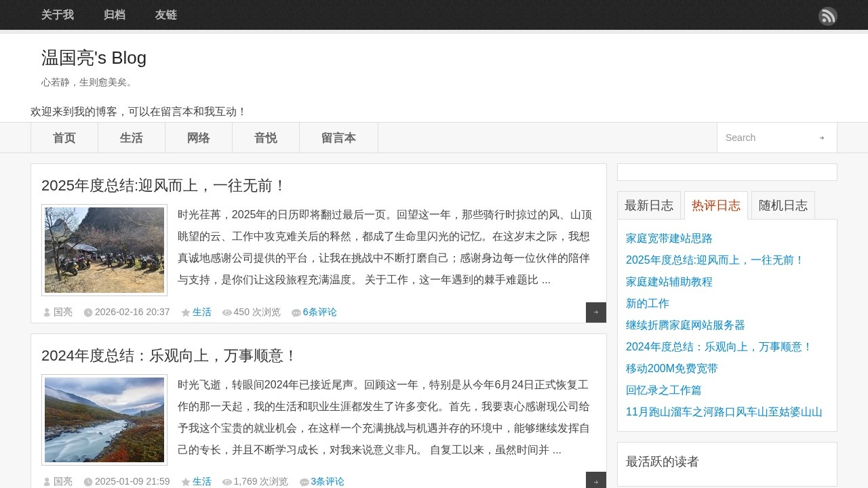This screenshot has width=868, height=488.
Task: Open sidebar link 新的工作
Action: point(648,304)
